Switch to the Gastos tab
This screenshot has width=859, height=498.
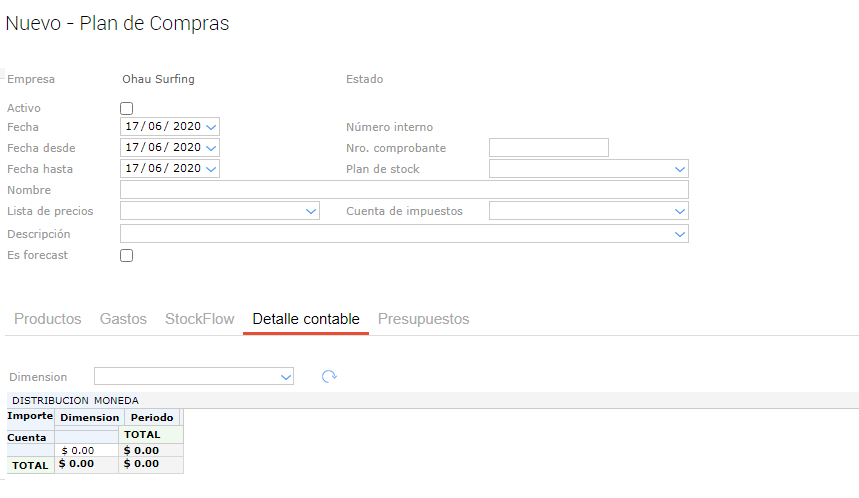(123, 319)
